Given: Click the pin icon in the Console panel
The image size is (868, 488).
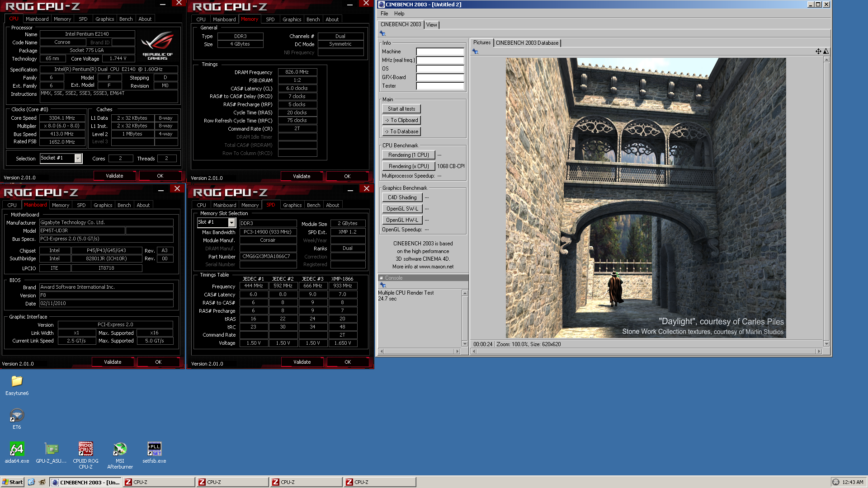Looking at the screenshot, I should tap(383, 285).
